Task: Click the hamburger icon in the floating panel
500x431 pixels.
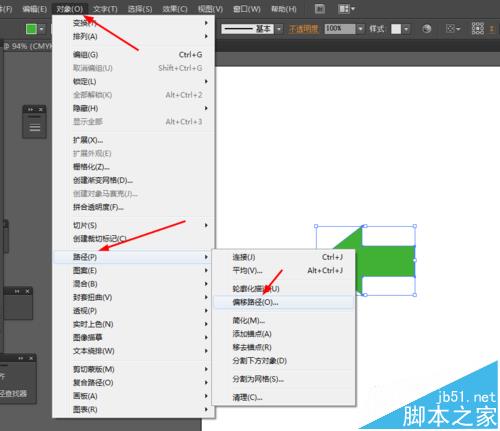Action: click(x=35, y=127)
